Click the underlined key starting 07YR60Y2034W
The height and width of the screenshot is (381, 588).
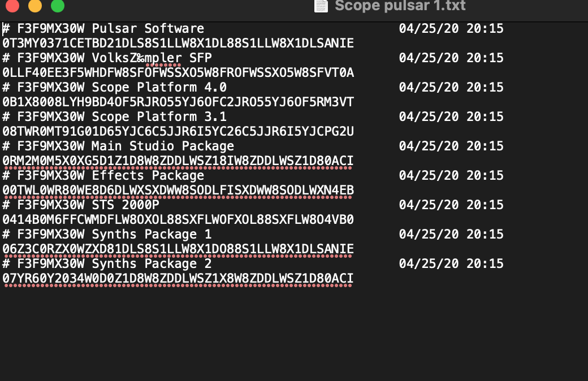click(x=178, y=278)
